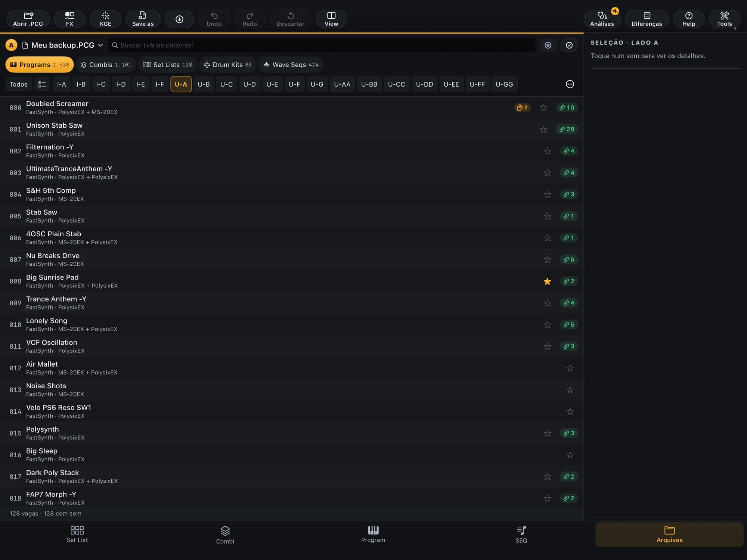Viewport: 747px width, 560px height.
Task: Open the View layout options
Action: (x=331, y=19)
